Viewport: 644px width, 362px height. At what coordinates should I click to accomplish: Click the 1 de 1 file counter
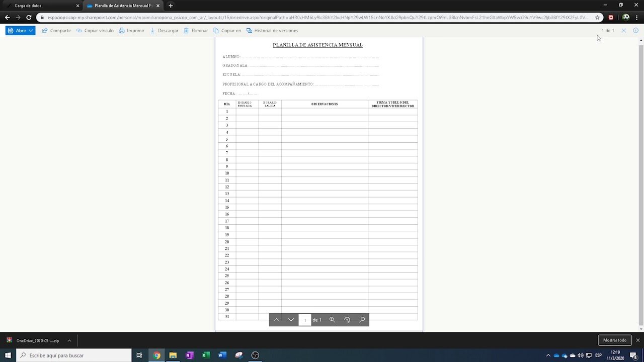pyautogui.click(x=608, y=31)
